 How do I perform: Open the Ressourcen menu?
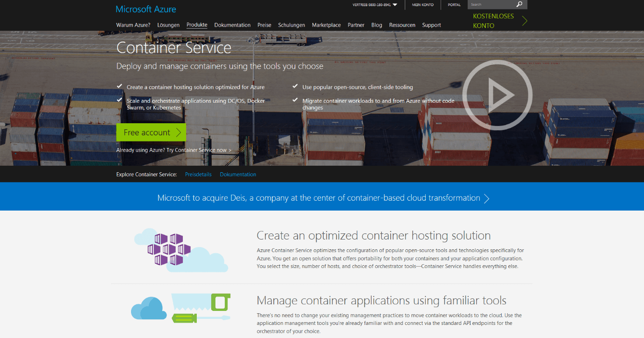(x=402, y=25)
